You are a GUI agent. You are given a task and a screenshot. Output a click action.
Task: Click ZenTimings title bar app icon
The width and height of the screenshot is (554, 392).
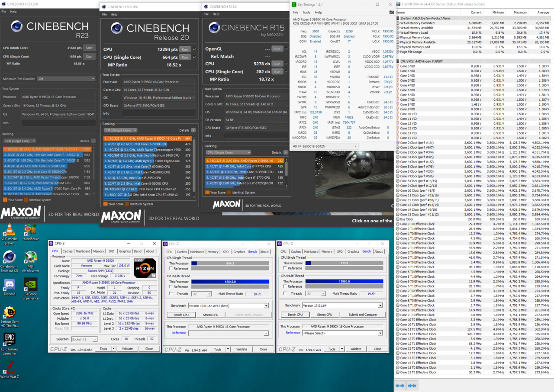294,4
